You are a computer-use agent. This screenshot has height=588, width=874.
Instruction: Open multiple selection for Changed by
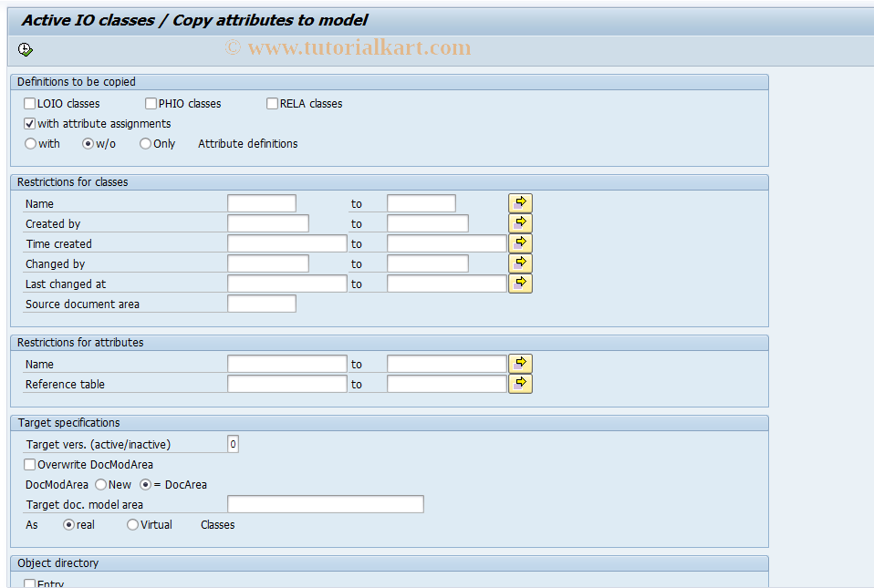[x=520, y=263]
